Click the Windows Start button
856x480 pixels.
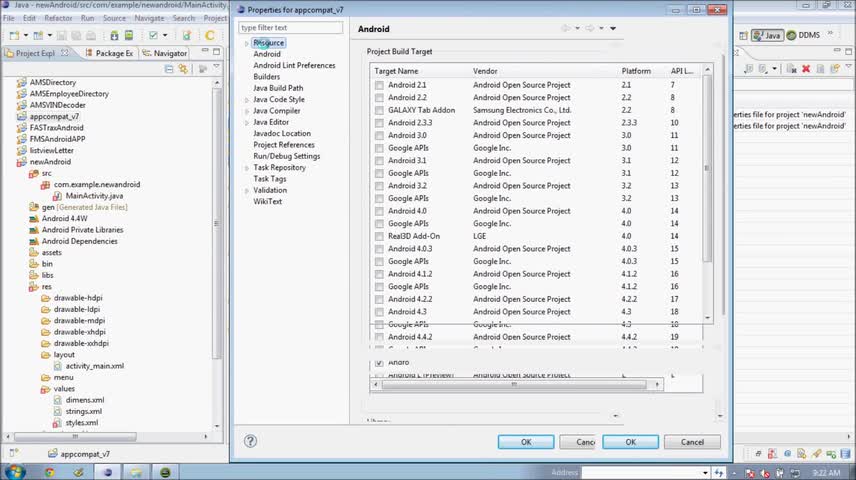(14, 472)
